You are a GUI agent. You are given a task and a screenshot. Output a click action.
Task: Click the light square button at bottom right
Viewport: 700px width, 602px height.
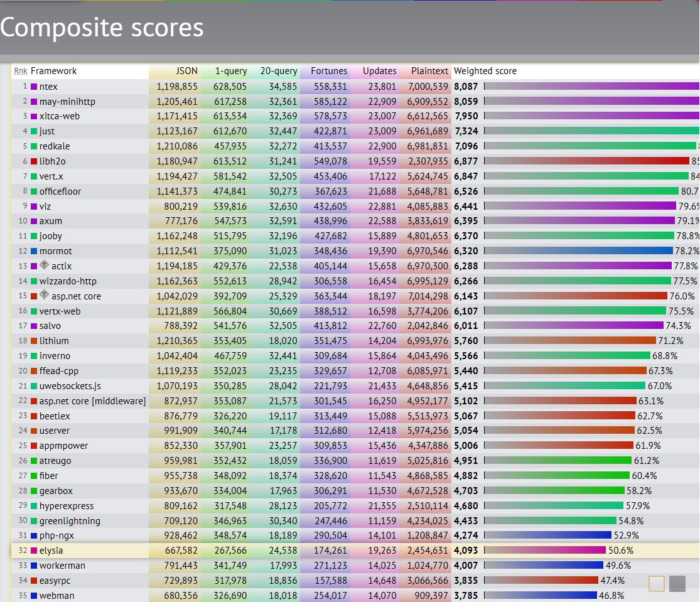coord(656,584)
